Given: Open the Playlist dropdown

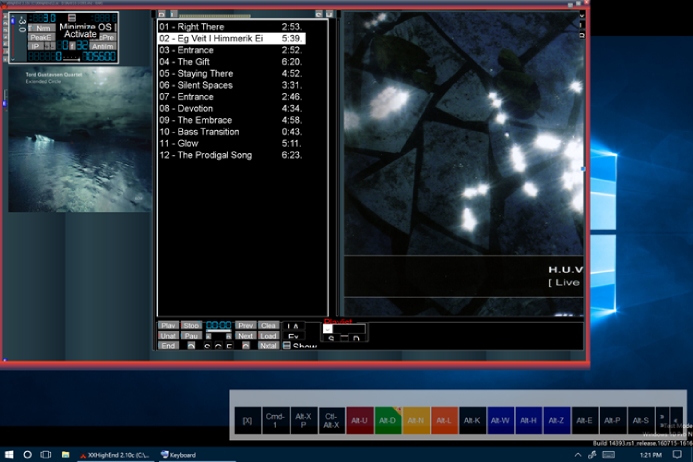Looking at the screenshot, I should 327,328.
